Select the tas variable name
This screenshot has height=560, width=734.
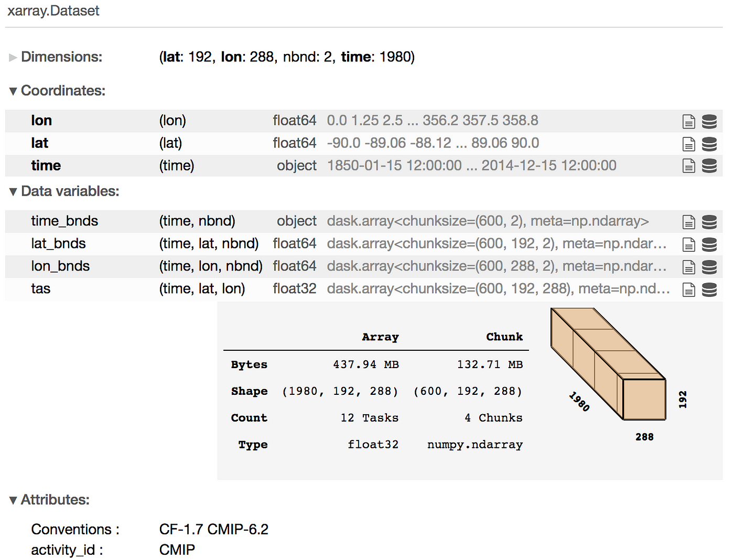pos(40,289)
